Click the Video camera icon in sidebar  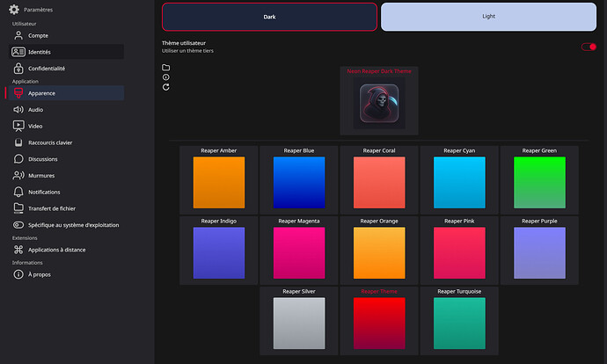pos(18,126)
